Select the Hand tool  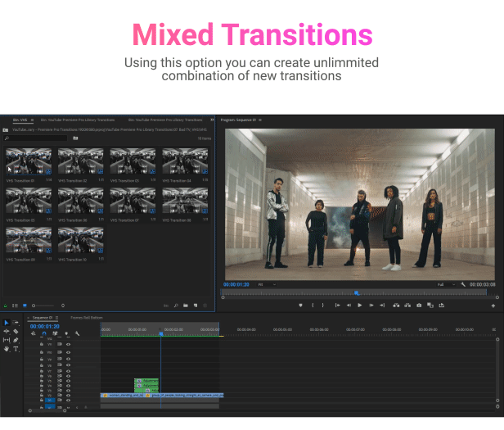click(x=7, y=348)
